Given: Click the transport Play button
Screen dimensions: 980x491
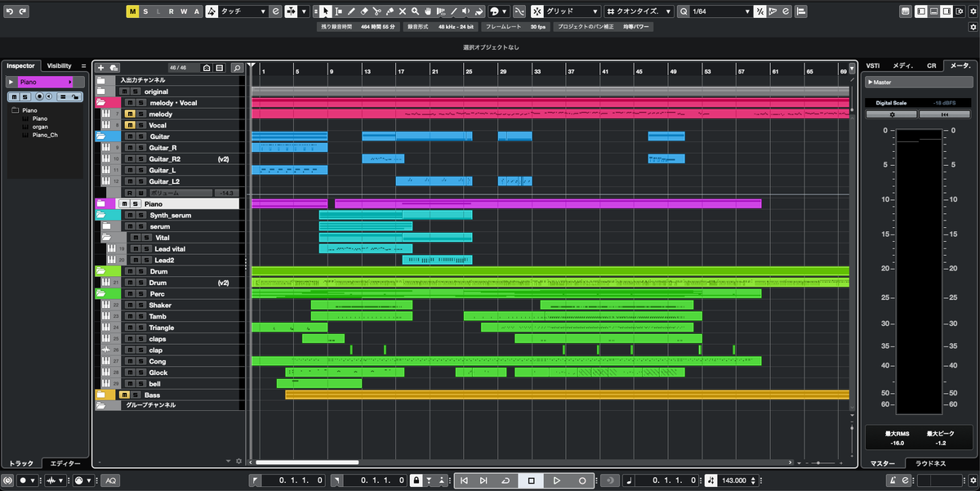Looking at the screenshot, I should coord(556,480).
